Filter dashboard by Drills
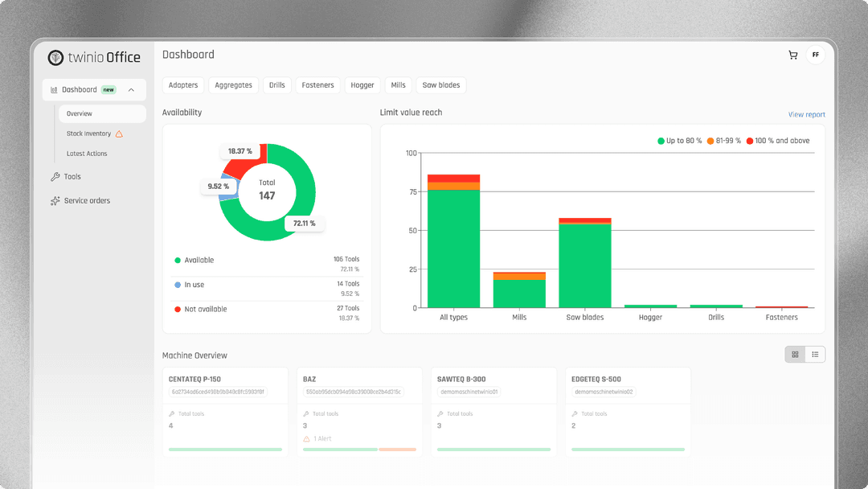The width and height of the screenshot is (868, 489). [276, 85]
